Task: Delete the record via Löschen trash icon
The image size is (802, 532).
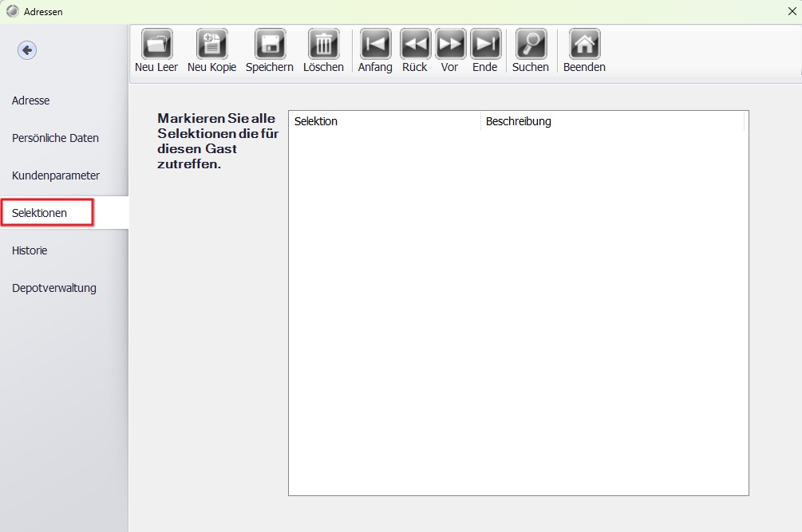Action: point(323,45)
